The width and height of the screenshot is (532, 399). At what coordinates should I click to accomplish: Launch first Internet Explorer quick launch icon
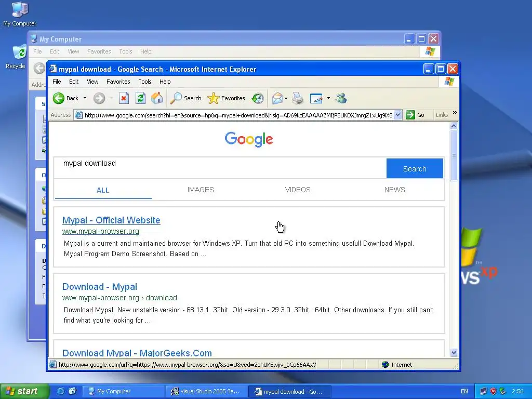point(60,392)
